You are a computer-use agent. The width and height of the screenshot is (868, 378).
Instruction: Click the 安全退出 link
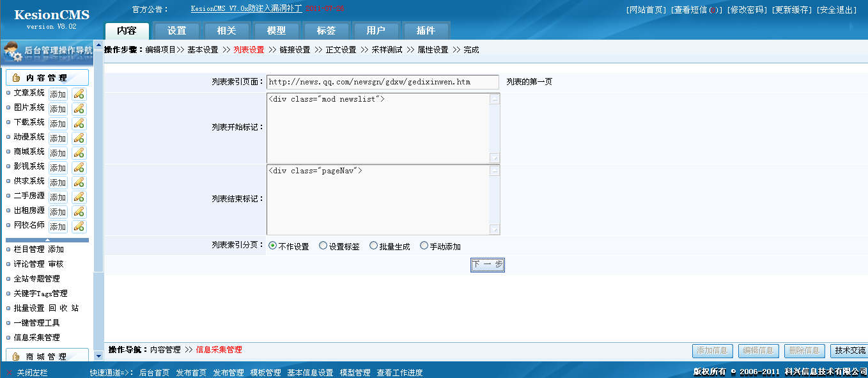(x=837, y=10)
